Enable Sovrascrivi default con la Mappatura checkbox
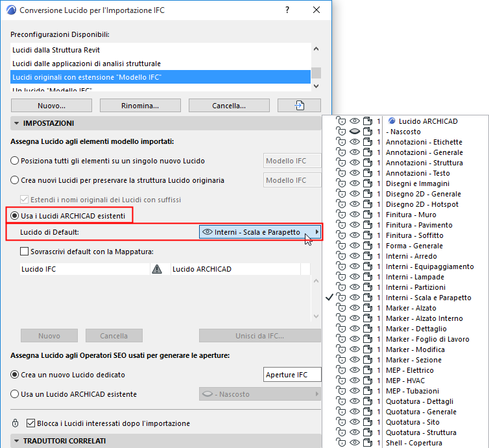 tap(25, 252)
